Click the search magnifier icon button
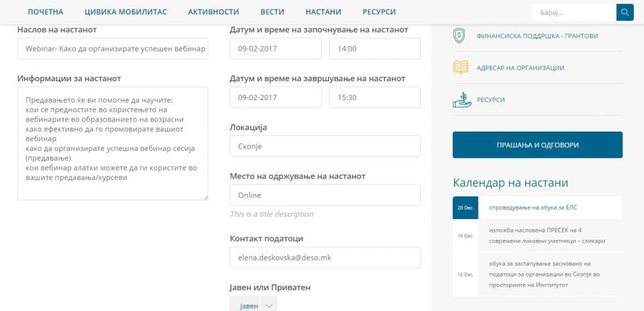Viewport: 644px width, 311px height. click(625, 13)
